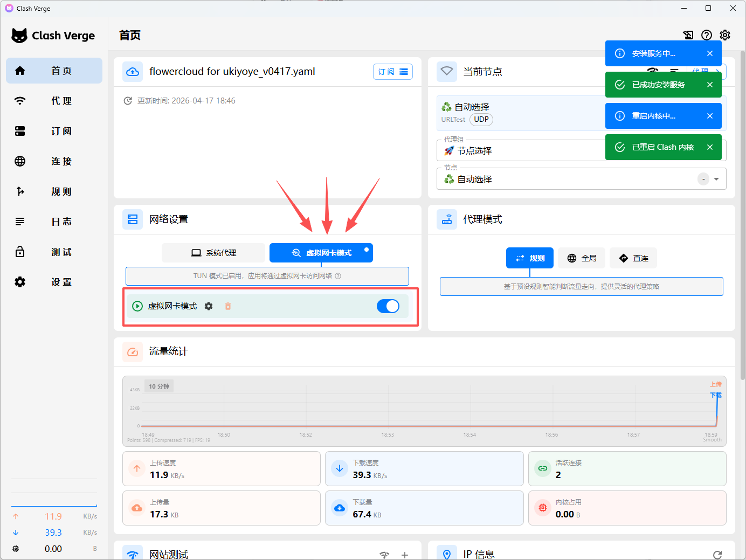Image resolution: width=746 pixels, height=560 pixels.
Task: Select 直连 proxy mode
Action: point(633,258)
